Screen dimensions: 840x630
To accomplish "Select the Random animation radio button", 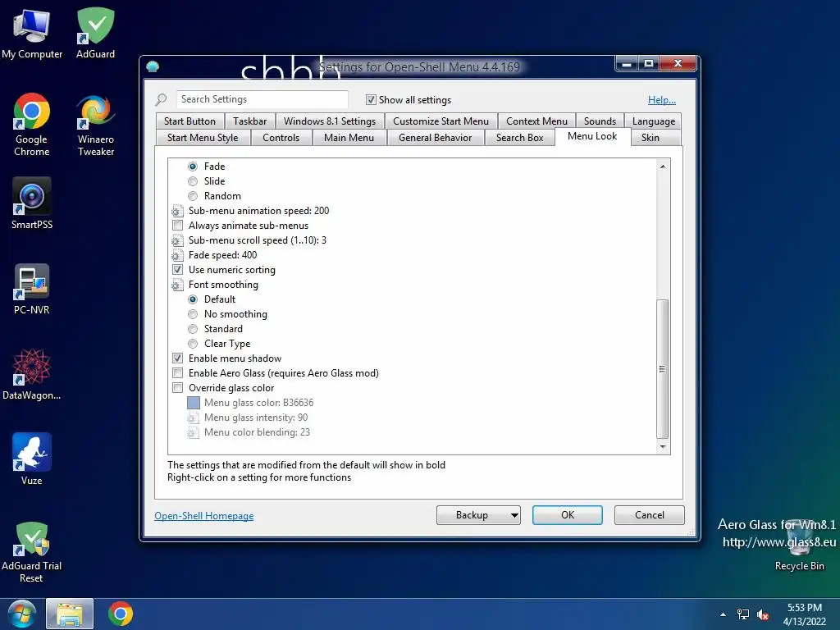I will pyautogui.click(x=193, y=196).
